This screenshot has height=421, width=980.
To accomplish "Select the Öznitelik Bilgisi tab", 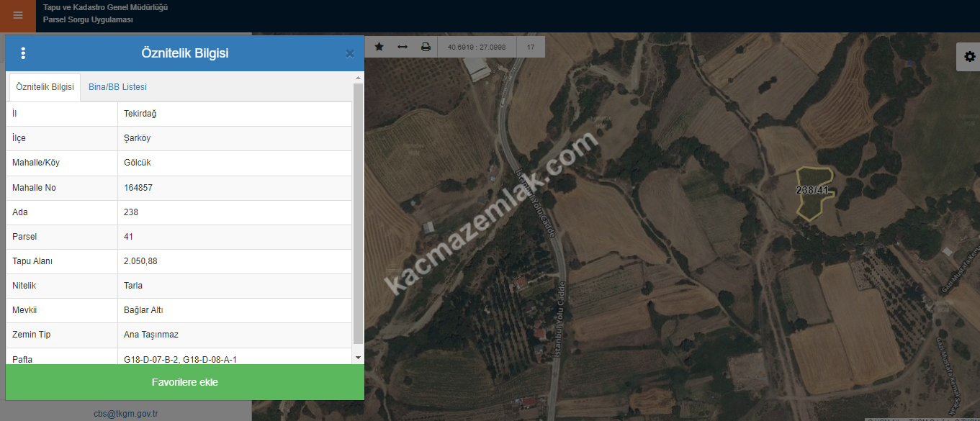I will (x=45, y=87).
